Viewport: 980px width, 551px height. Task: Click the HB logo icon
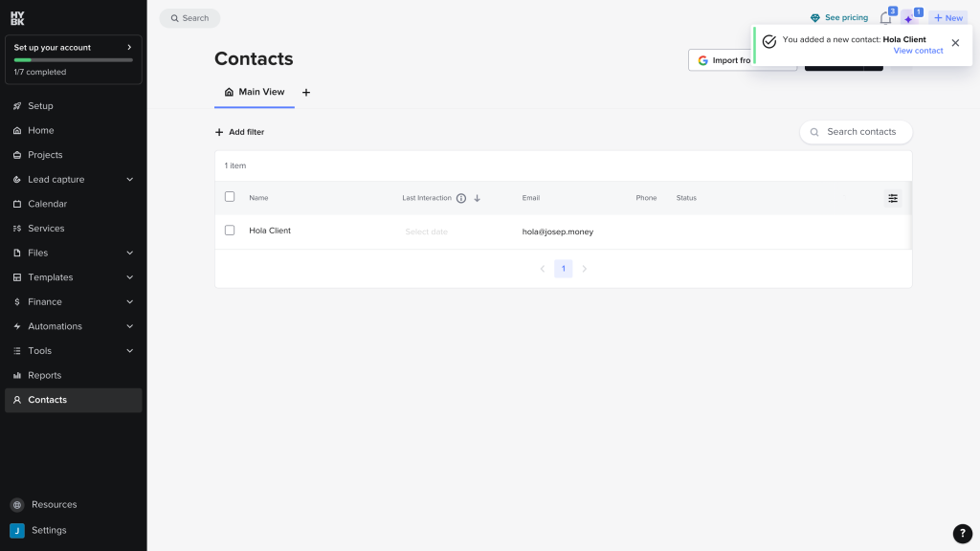tap(17, 18)
